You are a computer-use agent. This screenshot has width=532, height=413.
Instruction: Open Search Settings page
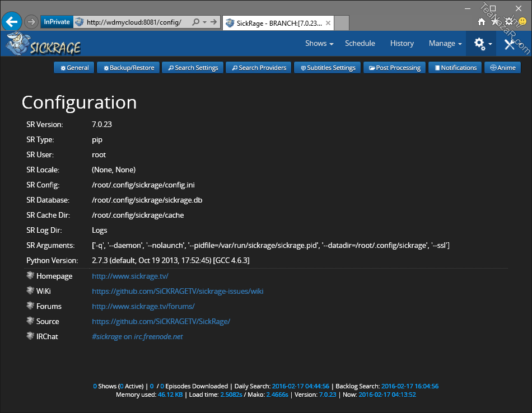(x=193, y=68)
